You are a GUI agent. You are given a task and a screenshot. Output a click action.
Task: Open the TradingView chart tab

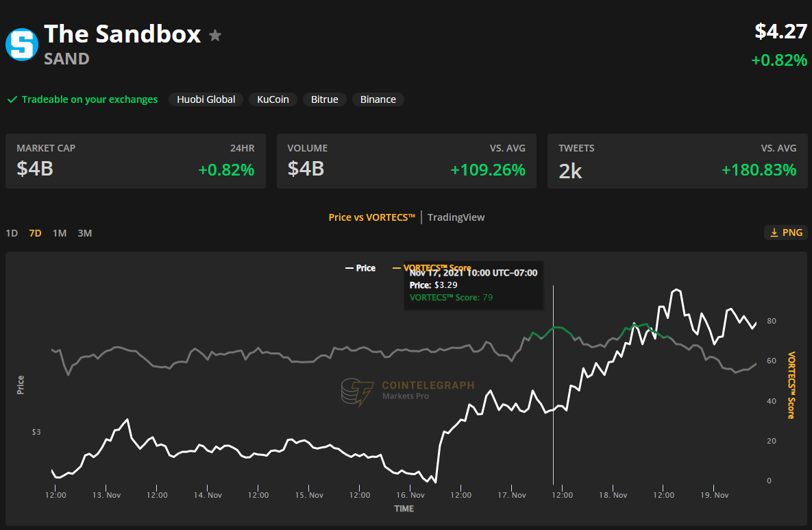456,217
